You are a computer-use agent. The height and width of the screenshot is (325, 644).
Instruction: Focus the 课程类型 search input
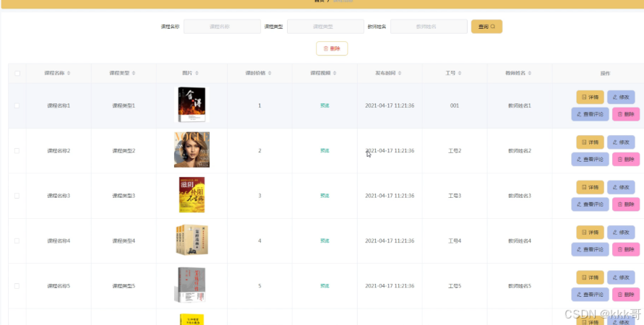[x=325, y=27]
